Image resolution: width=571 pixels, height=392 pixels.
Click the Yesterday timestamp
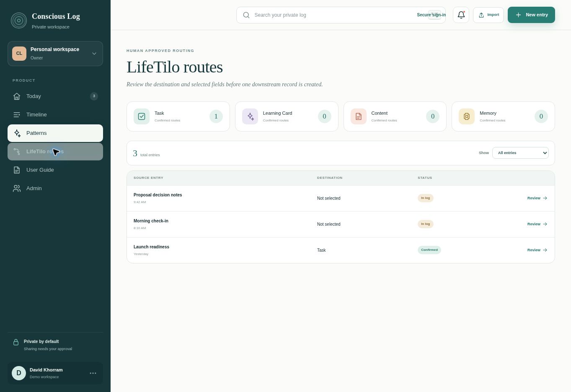pos(141,254)
